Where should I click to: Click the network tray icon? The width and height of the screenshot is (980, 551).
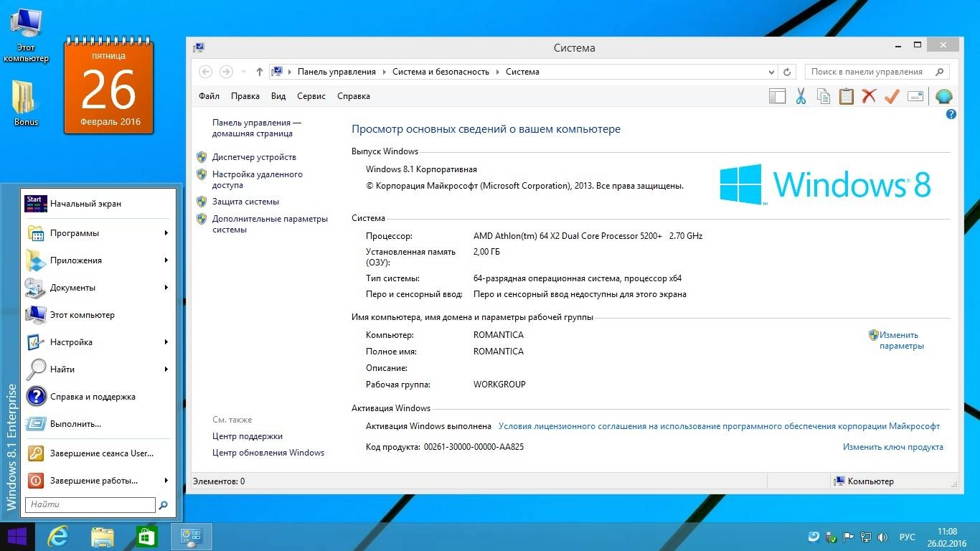(x=866, y=537)
